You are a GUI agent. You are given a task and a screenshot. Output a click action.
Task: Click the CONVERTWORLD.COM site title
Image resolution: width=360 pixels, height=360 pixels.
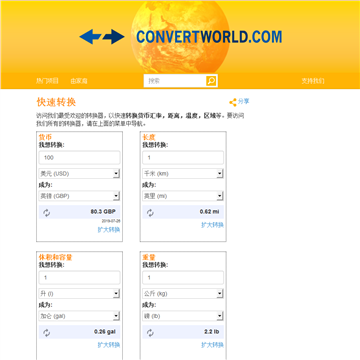[209, 37]
